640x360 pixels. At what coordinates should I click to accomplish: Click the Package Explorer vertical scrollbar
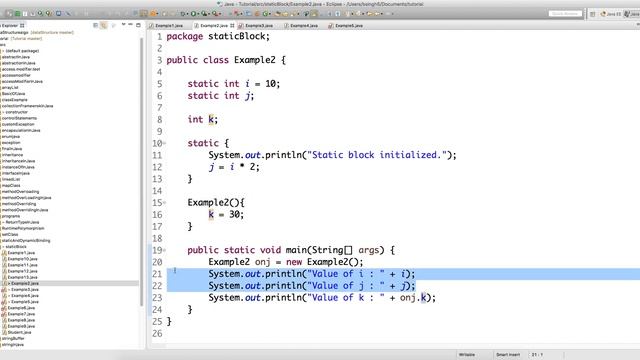tap(142, 171)
